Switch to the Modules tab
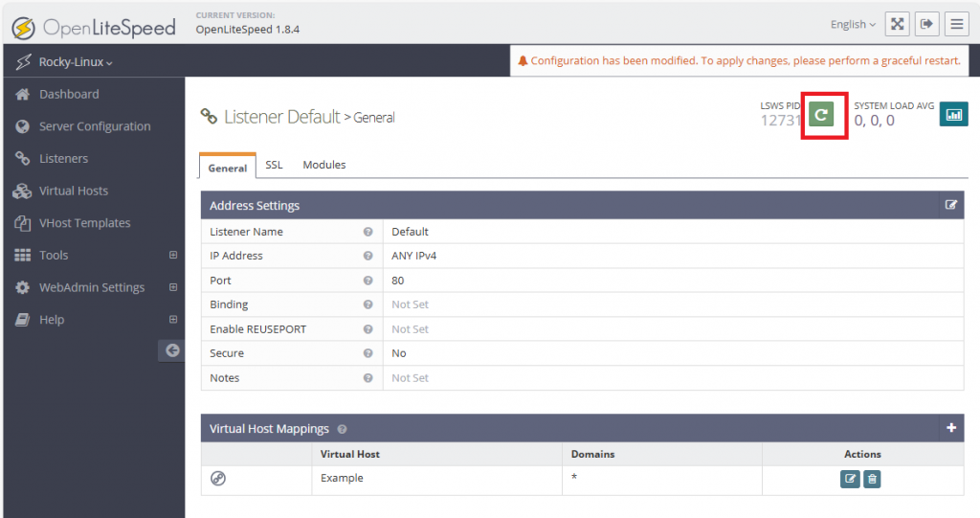 coord(324,165)
